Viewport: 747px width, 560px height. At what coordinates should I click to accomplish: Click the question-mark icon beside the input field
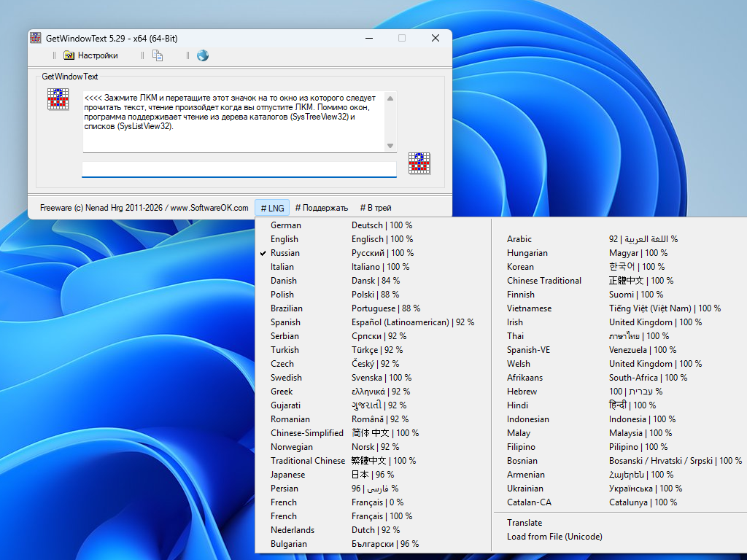point(419,163)
